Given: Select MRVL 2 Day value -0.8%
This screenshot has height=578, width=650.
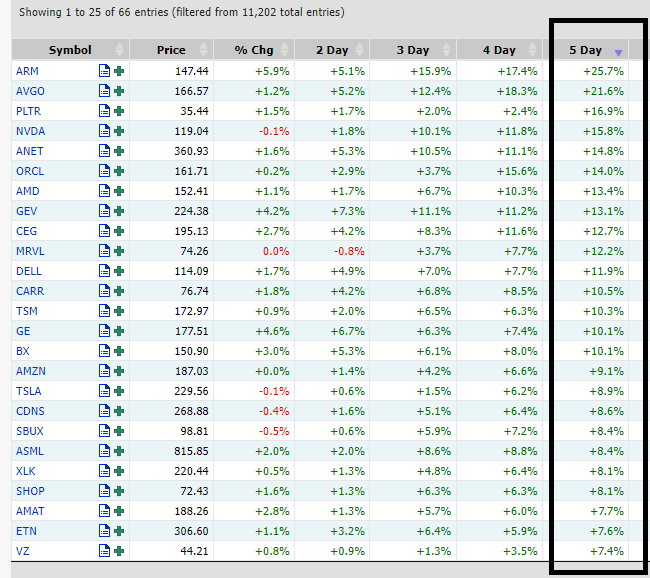Looking at the screenshot, I should (349, 251).
